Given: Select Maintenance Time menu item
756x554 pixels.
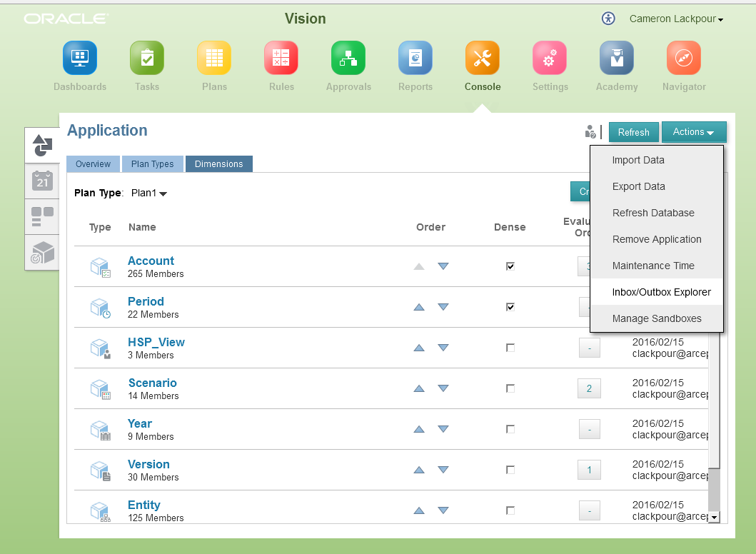Looking at the screenshot, I should pyautogui.click(x=657, y=266).
